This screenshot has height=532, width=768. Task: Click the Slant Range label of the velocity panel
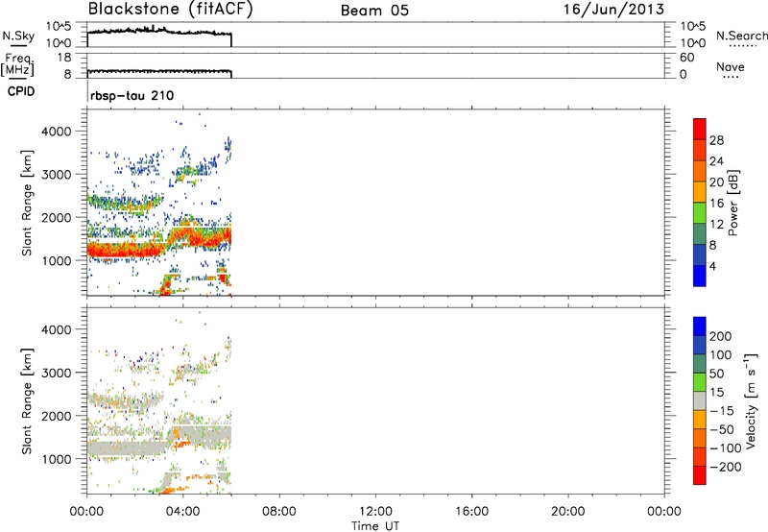click(x=27, y=401)
